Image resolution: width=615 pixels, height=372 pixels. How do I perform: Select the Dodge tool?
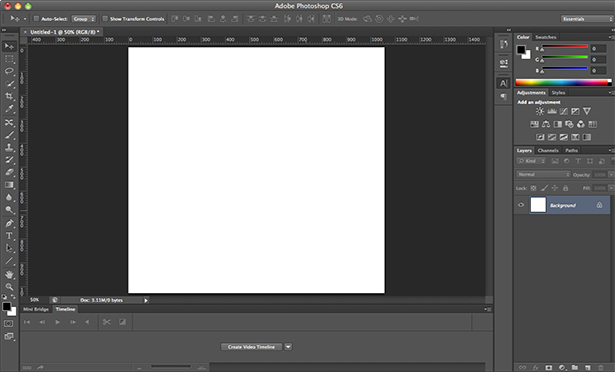9,210
